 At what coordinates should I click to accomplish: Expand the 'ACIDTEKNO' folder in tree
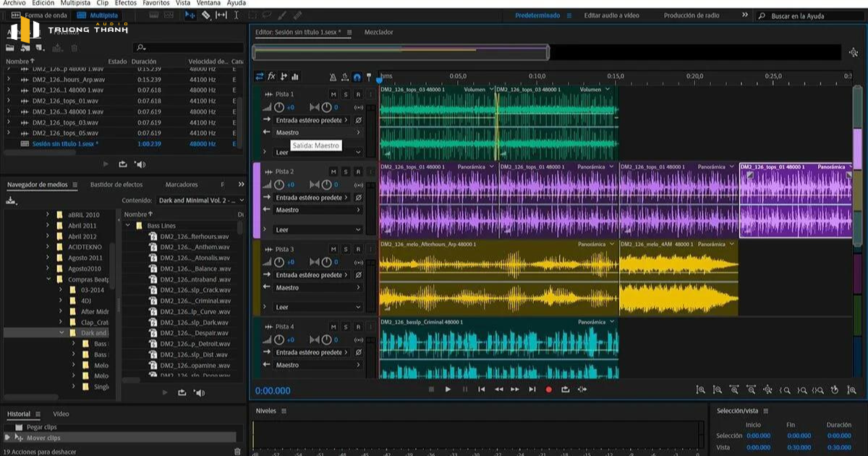pos(48,247)
